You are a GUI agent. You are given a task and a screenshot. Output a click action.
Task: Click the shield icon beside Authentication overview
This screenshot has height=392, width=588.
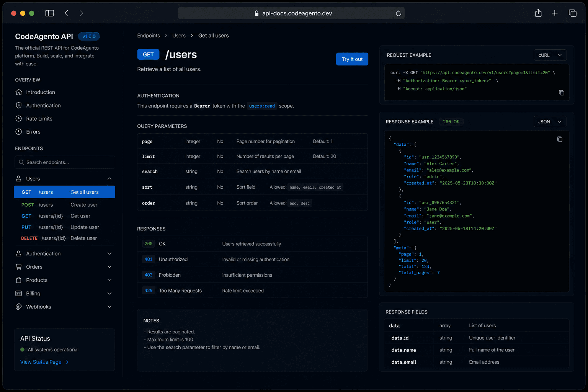click(18, 105)
